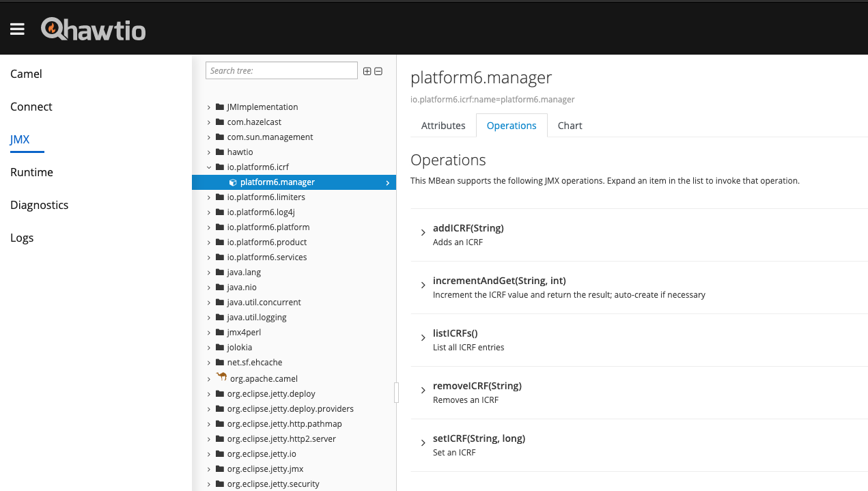The image size is (868, 491).
Task: Click the collapse all tree icon
Action: coord(378,71)
